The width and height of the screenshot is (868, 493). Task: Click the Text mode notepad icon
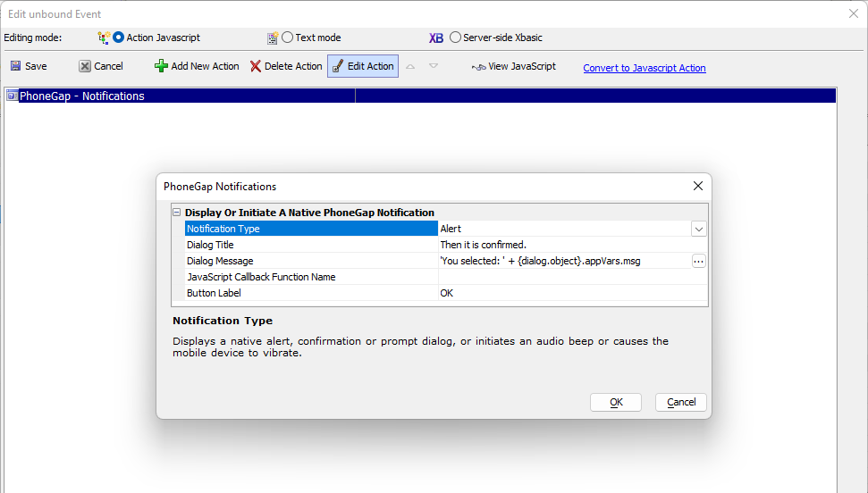(x=273, y=38)
